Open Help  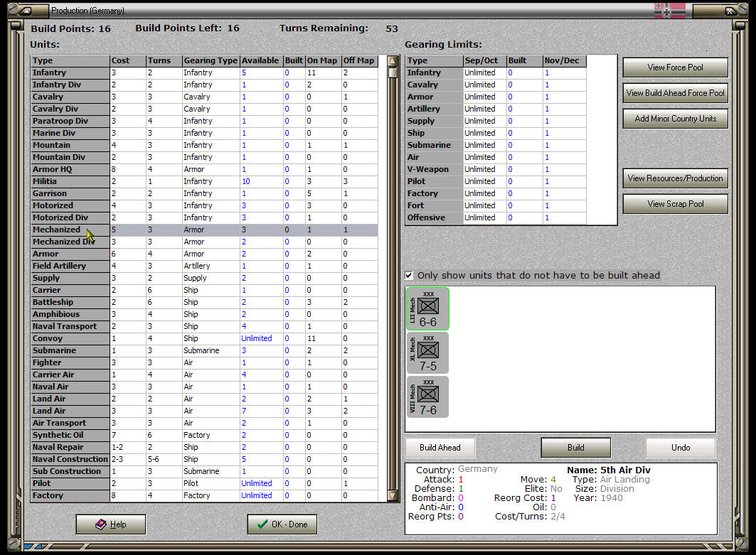pyautogui.click(x=111, y=524)
